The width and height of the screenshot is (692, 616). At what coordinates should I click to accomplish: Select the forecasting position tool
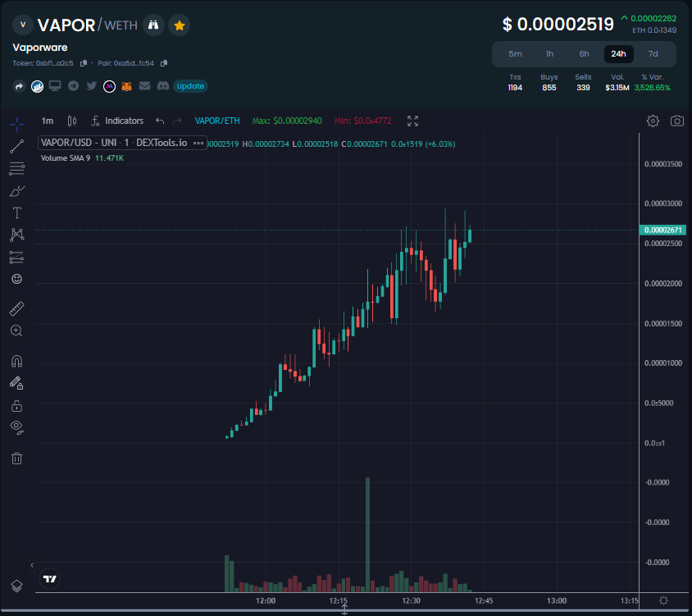[x=16, y=257]
